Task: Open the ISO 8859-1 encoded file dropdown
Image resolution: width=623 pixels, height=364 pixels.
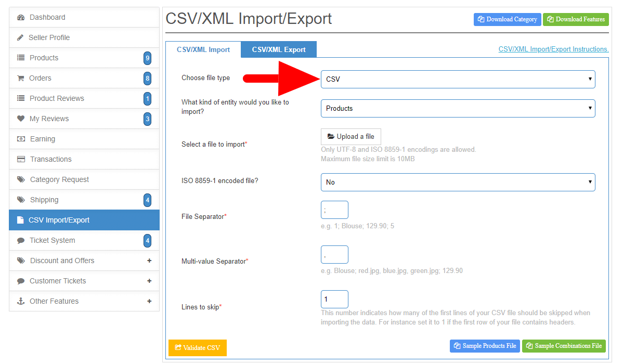Action: 458,182
